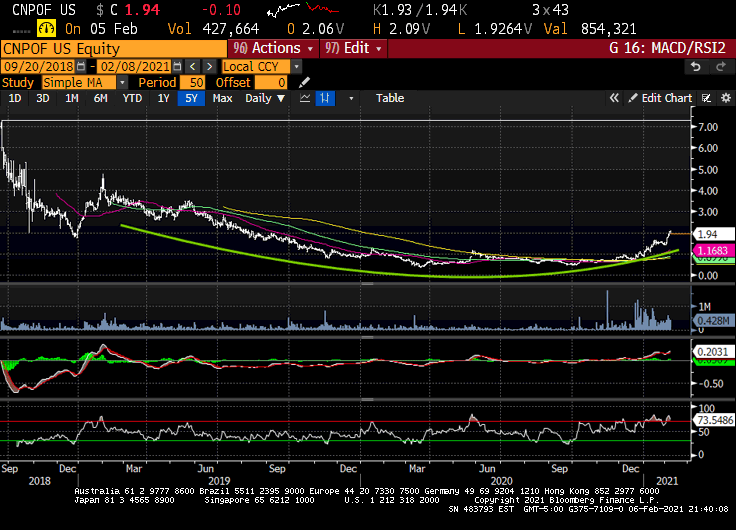Viewport: 736px width, 530px height.
Task: Click the 3x43 bid/ask size
Action: click(550, 9)
